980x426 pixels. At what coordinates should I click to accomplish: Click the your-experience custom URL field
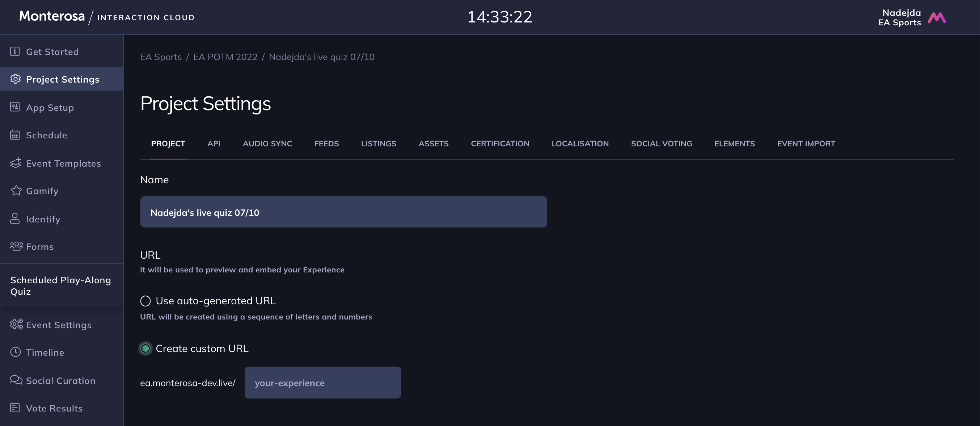[x=322, y=383]
